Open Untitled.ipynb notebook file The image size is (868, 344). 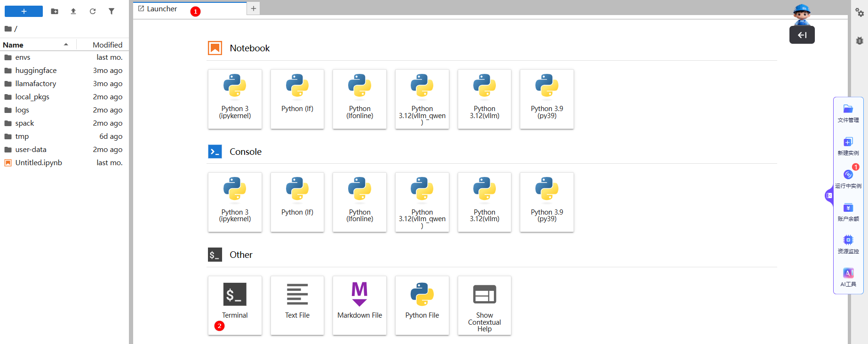click(39, 163)
